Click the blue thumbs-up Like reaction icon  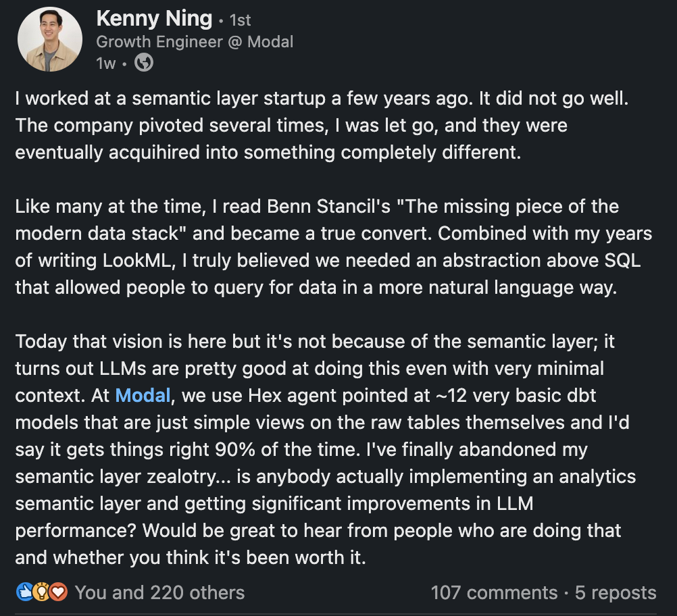coord(24,593)
